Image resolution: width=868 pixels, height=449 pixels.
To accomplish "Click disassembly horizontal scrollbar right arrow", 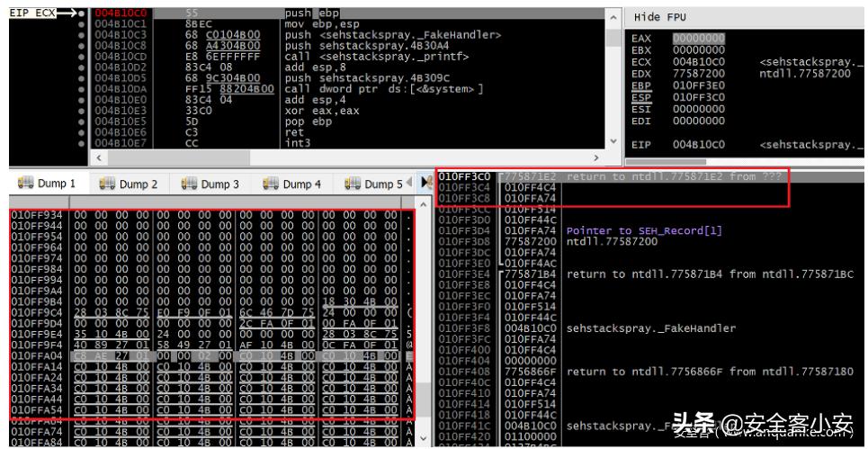I will (x=596, y=157).
